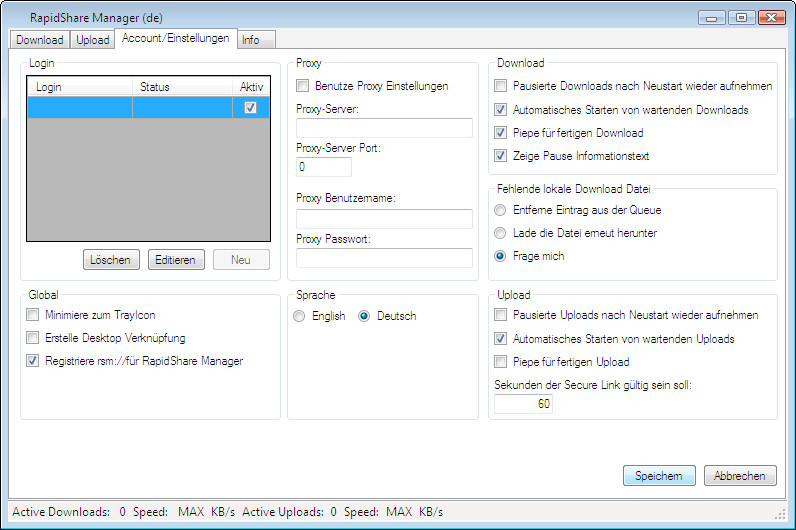Enable Piepe für fertigen Upload
The height and width of the screenshot is (530, 796).
point(501,361)
